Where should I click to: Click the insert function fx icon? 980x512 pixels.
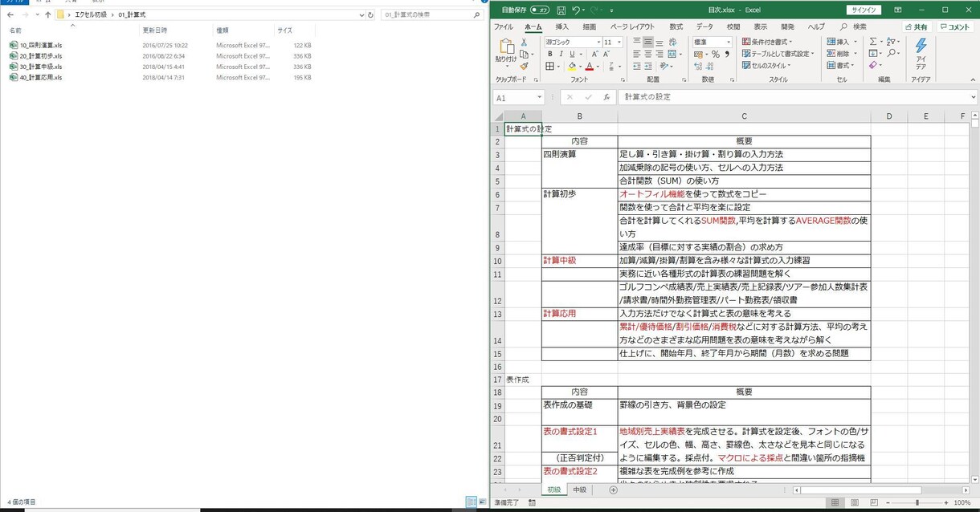[606, 97]
